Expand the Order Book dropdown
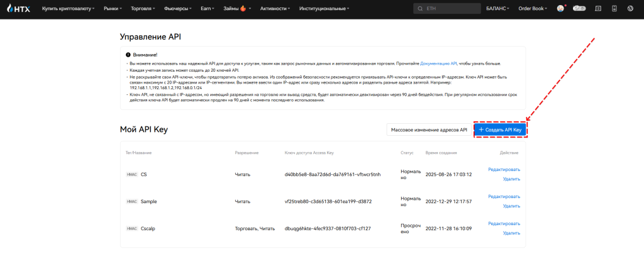Image resolution: width=644 pixels, height=264 pixels. [534, 9]
